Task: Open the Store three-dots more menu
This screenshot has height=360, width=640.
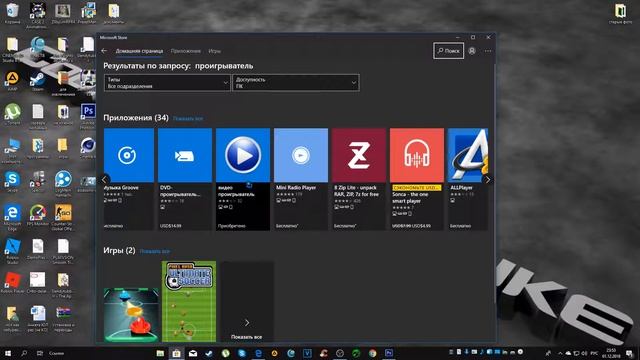Action: [488, 51]
